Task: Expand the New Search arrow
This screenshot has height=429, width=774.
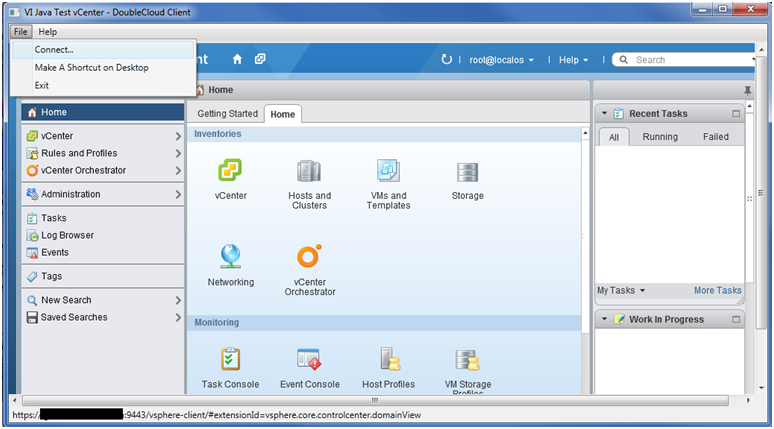Action: [x=178, y=300]
